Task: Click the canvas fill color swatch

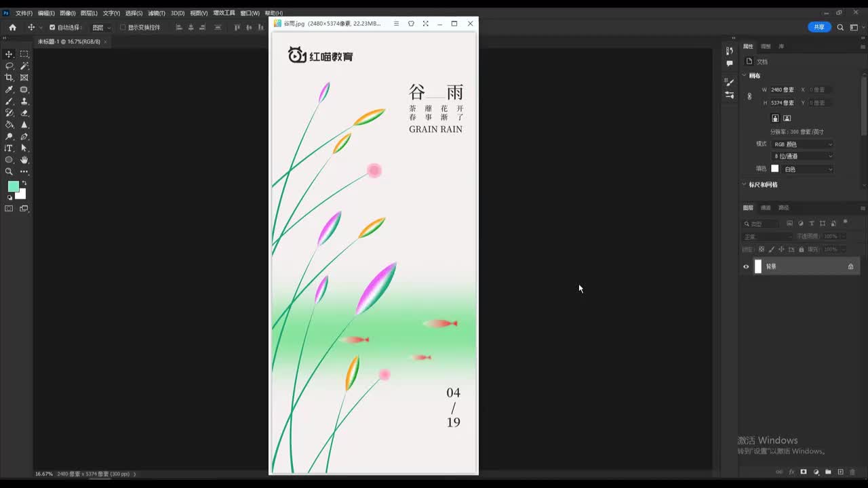Action: pyautogui.click(x=775, y=169)
